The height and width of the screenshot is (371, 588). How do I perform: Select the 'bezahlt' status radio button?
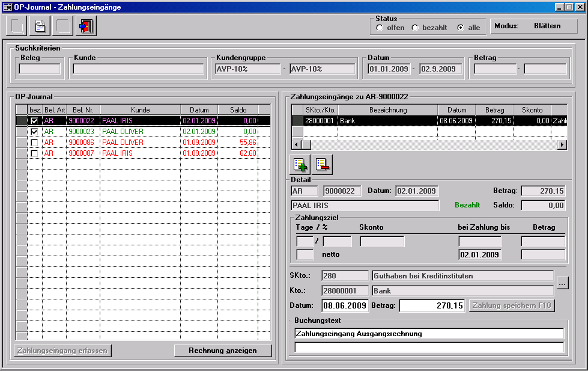415,28
